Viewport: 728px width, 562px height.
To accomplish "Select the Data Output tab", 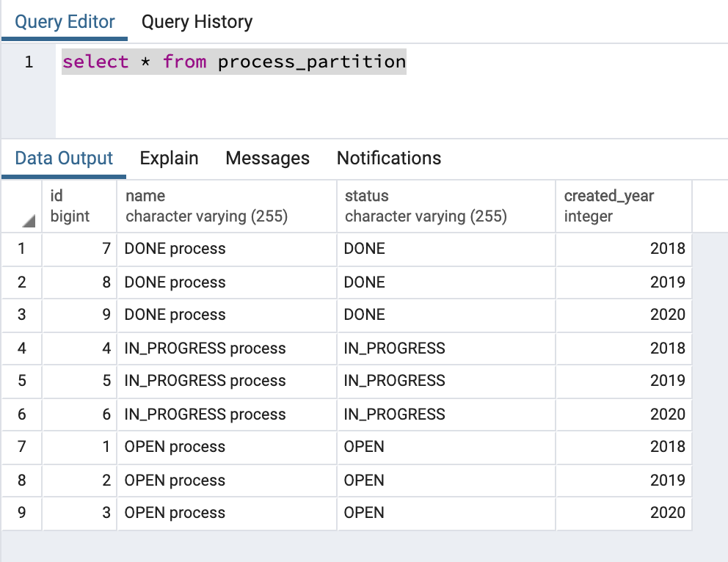I will point(64,158).
